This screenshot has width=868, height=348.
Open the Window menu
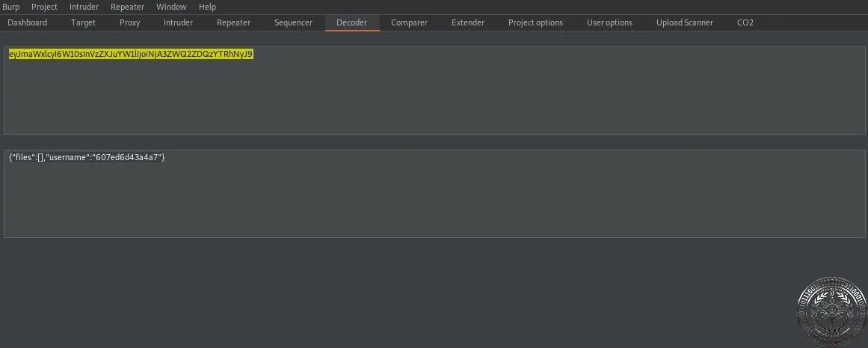pyautogui.click(x=171, y=7)
